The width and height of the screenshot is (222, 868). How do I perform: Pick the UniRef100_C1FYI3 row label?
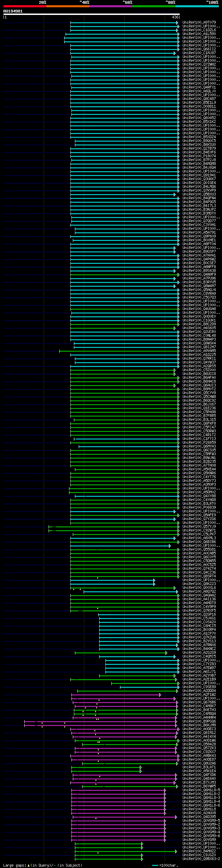[199, 439]
